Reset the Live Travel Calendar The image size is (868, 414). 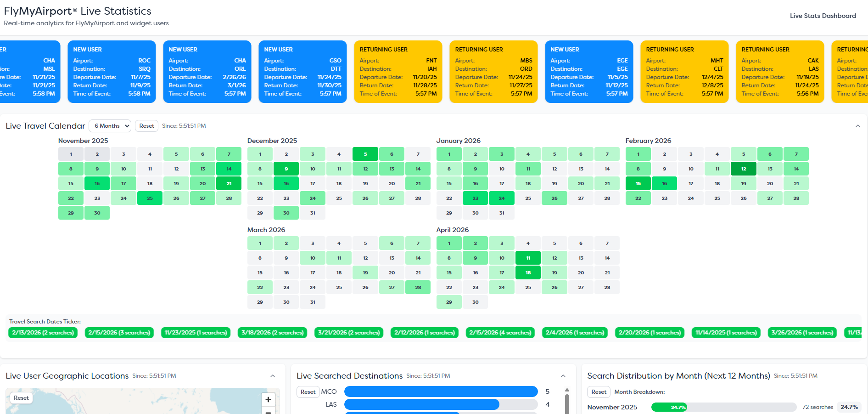pos(146,126)
